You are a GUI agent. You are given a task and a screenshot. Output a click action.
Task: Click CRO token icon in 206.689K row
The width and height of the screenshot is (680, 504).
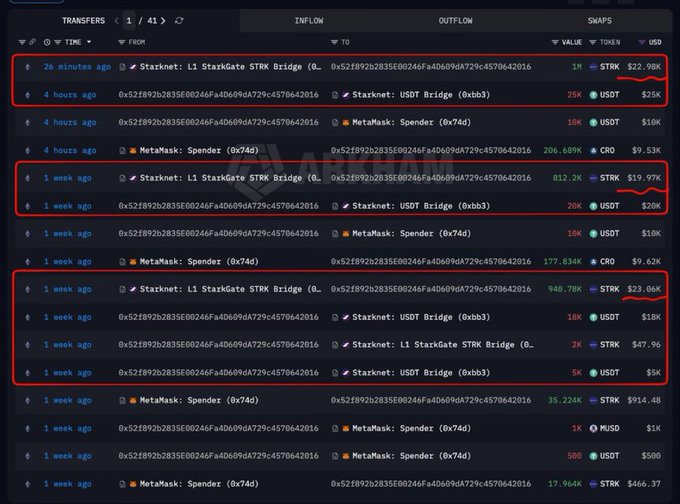point(593,151)
